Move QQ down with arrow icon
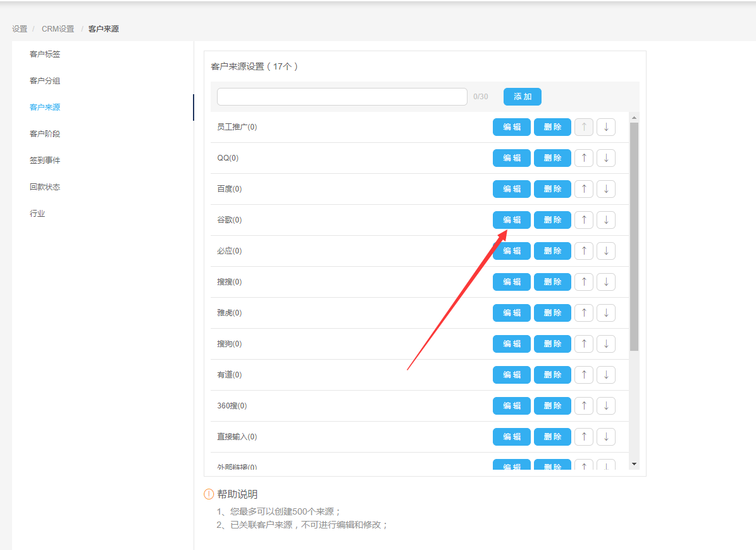756x550 pixels. tap(606, 157)
